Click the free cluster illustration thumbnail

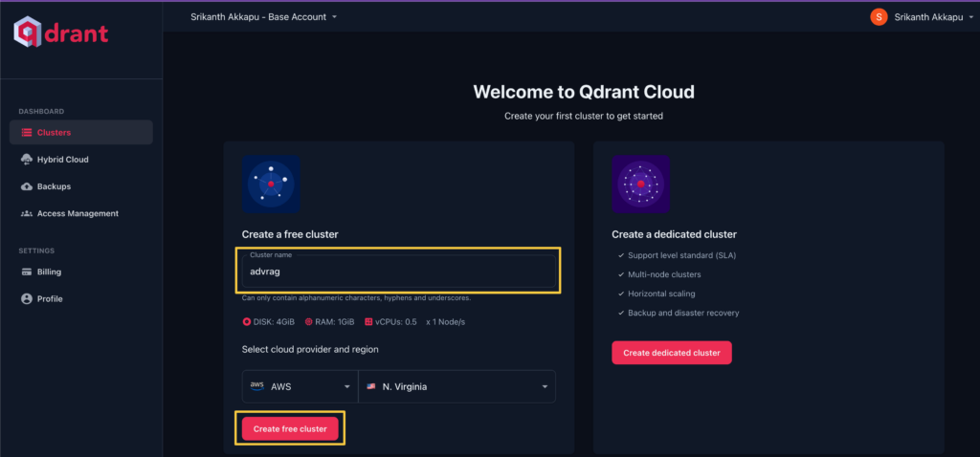point(271,185)
